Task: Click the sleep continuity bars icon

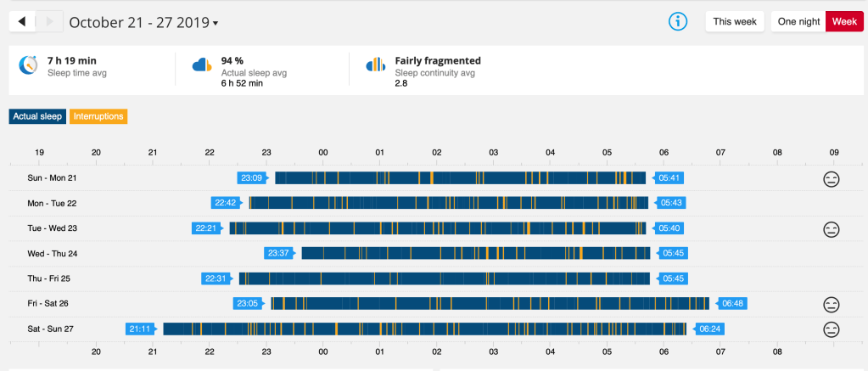Action: 375,65
